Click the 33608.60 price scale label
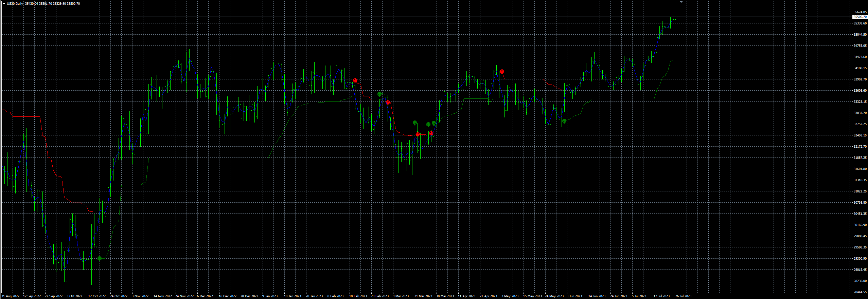Image resolution: width=868 pixels, height=299 pixels. (x=860, y=91)
